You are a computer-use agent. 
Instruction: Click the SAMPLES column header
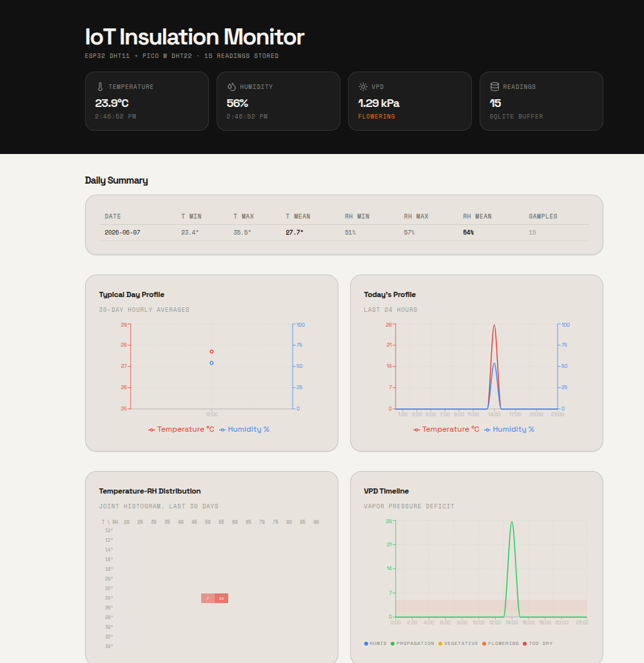(x=543, y=216)
